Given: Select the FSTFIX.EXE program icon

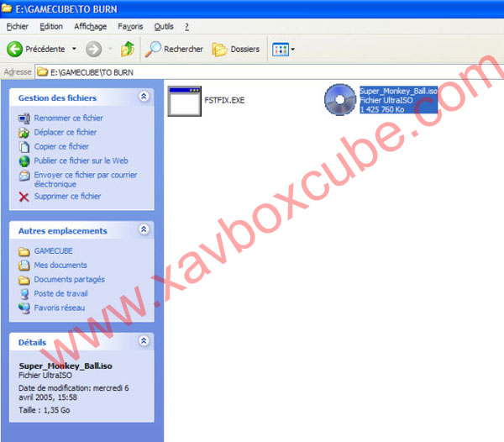Looking at the screenshot, I should [185, 101].
